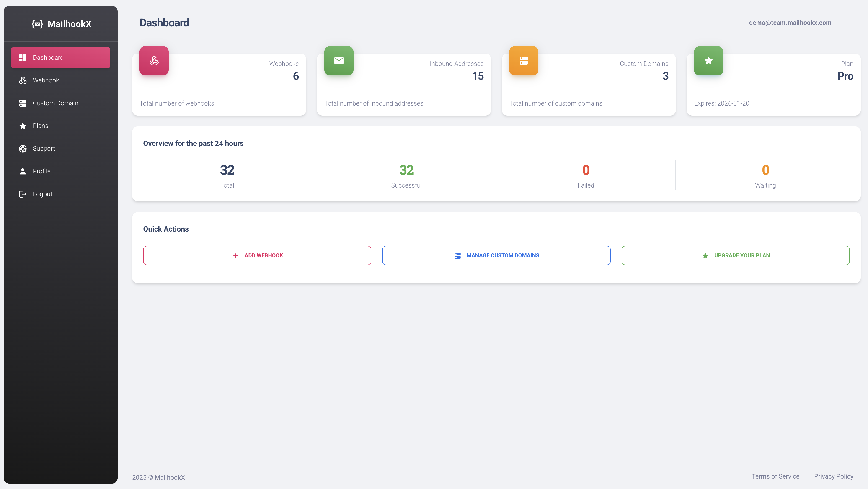Click the Support lifebuoy icon in sidebar

pos(23,149)
